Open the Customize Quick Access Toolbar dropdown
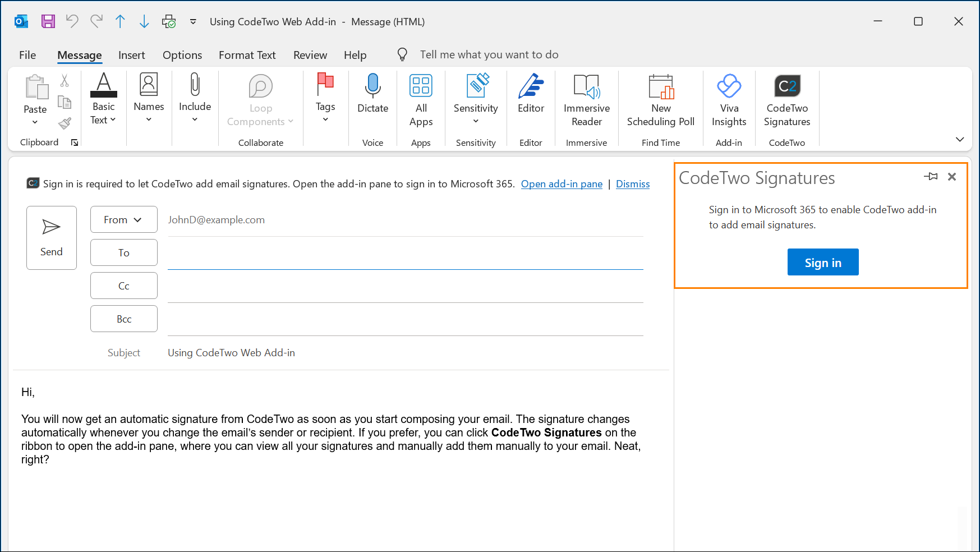Image resolution: width=980 pixels, height=552 pixels. coord(193,21)
